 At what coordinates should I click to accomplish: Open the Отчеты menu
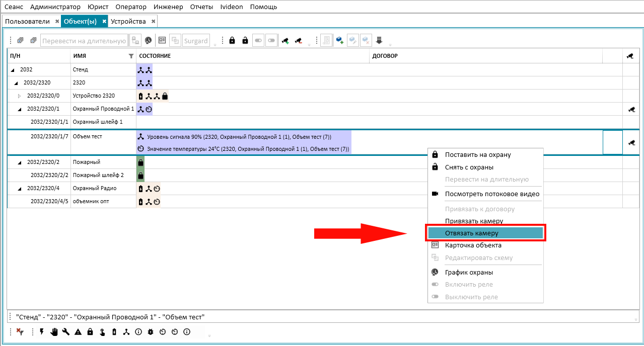(x=201, y=7)
